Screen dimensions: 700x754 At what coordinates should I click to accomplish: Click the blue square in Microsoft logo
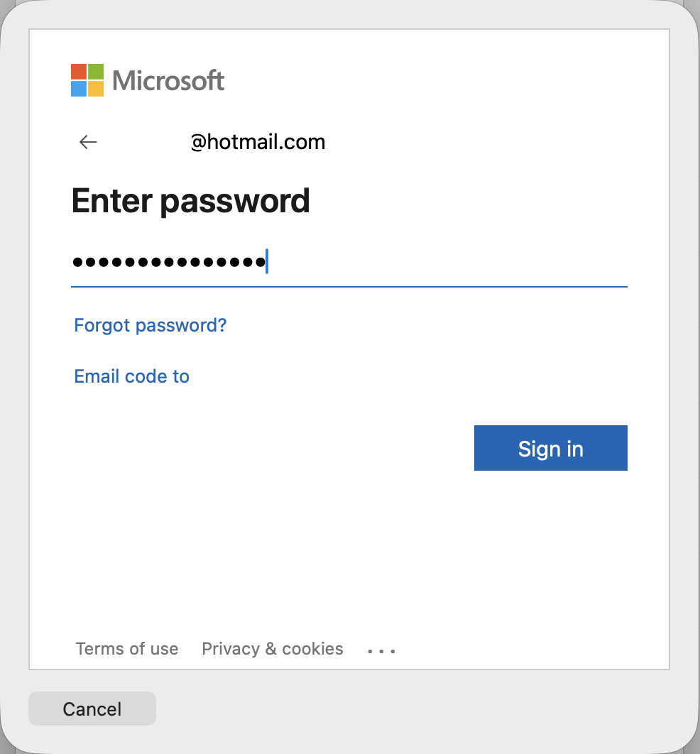click(x=79, y=89)
